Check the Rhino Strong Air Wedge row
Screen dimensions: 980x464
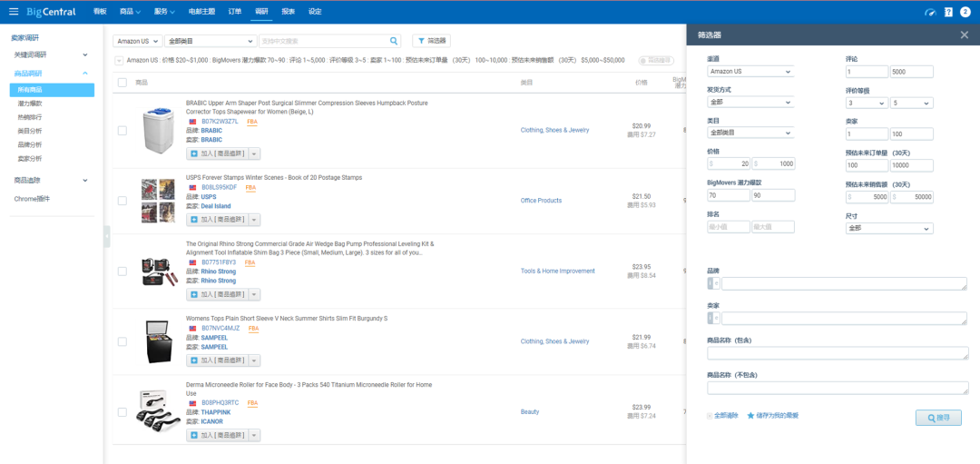pos(122,271)
